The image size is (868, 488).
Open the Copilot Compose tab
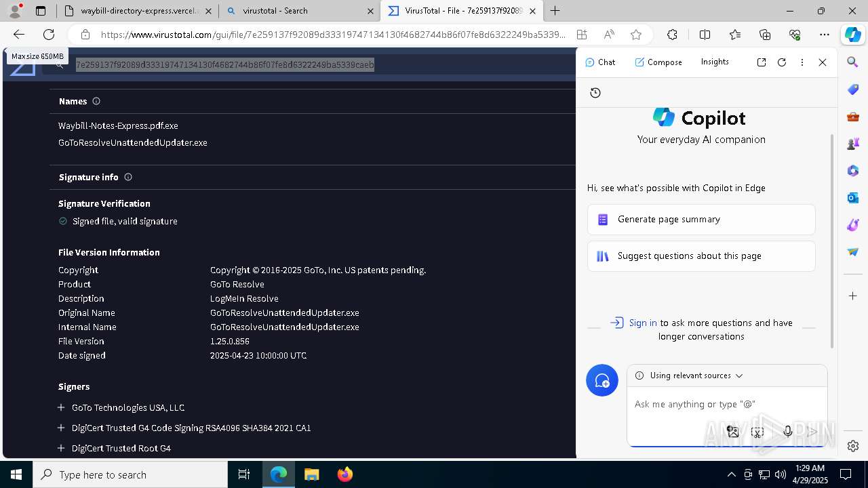point(658,62)
